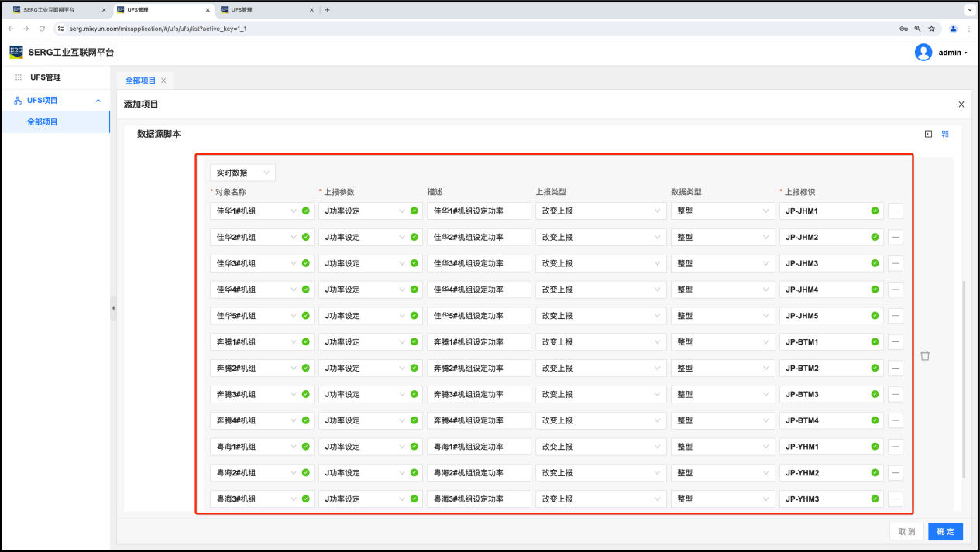980x552 pixels.
Task: Open the 实时数据 dropdown
Action: coord(242,173)
